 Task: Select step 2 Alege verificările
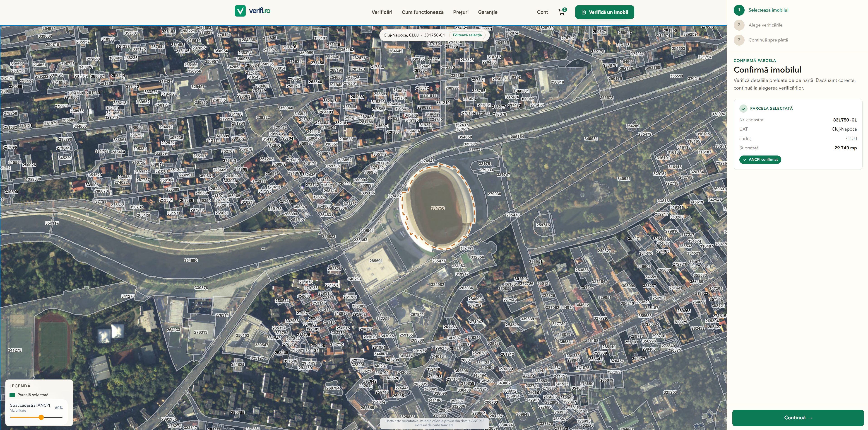click(x=758, y=25)
